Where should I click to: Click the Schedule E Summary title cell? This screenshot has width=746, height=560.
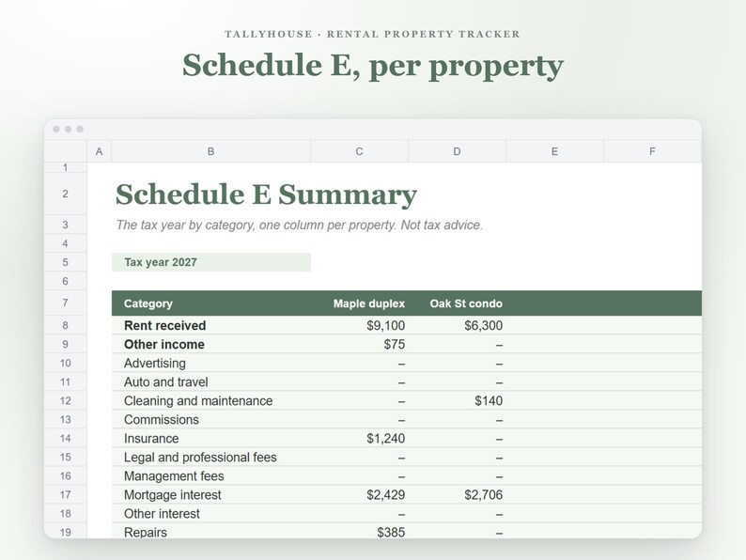point(266,194)
